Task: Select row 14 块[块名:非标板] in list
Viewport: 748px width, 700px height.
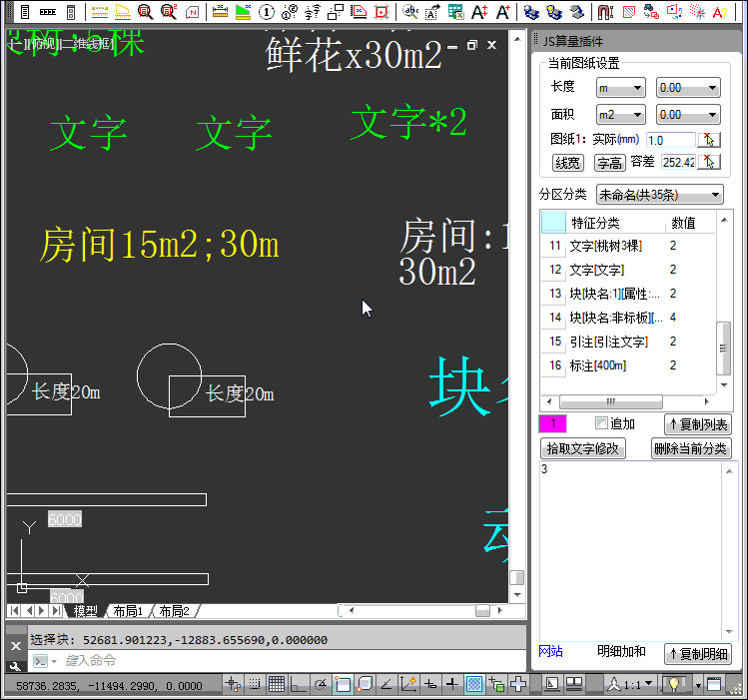Action: 616,318
